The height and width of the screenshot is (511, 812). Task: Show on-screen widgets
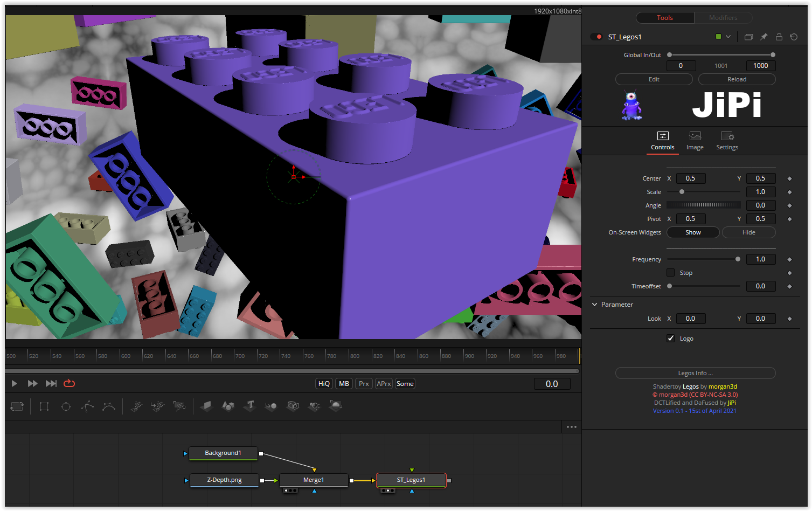point(693,232)
